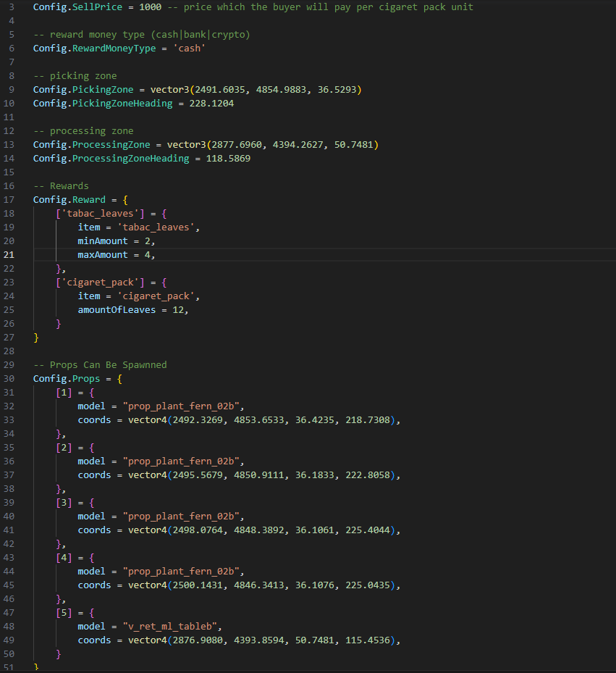Click the '-- processing zone' comment
The width and height of the screenshot is (616, 673).
pyautogui.click(x=83, y=131)
